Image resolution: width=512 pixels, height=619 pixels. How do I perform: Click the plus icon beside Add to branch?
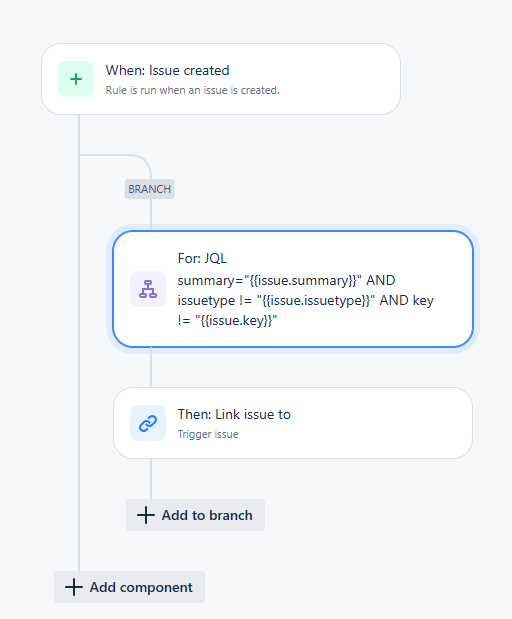146,515
